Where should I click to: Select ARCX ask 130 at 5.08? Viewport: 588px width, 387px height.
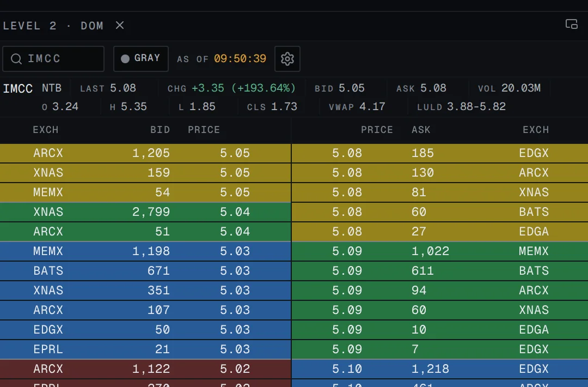click(x=440, y=173)
